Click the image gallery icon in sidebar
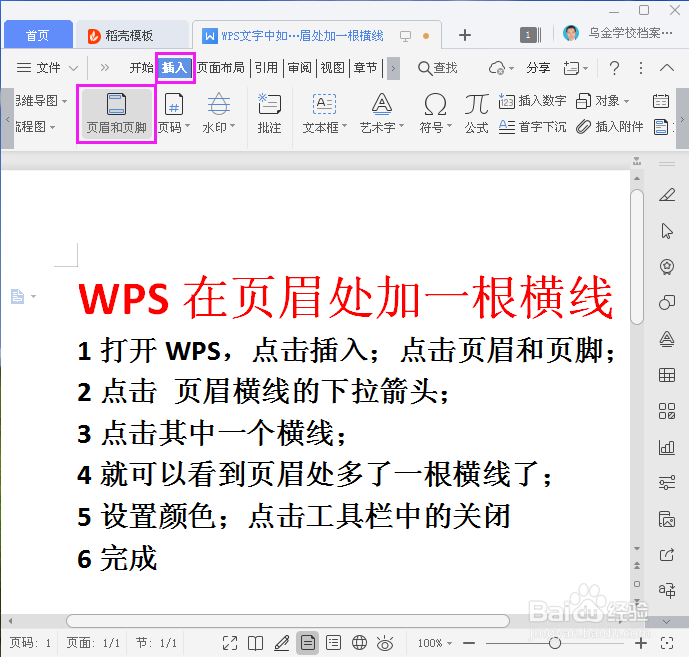689x657 pixels. click(667, 519)
